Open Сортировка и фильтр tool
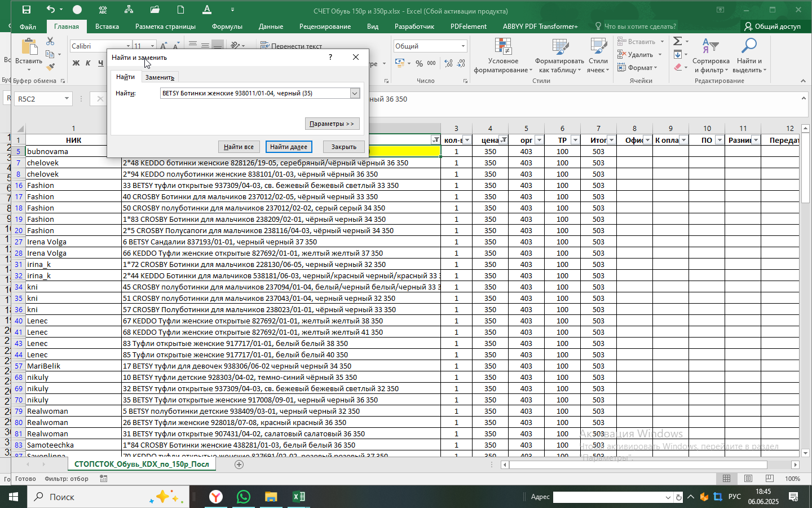 click(710, 56)
